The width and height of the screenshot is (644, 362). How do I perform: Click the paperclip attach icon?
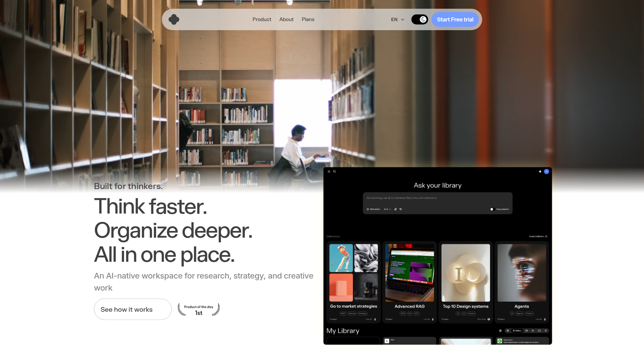(395, 209)
